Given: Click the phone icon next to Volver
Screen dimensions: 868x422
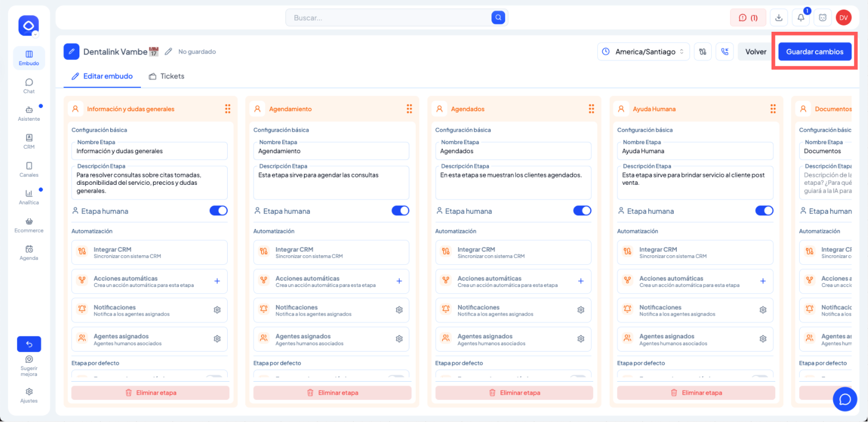Looking at the screenshot, I should pyautogui.click(x=724, y=52).
